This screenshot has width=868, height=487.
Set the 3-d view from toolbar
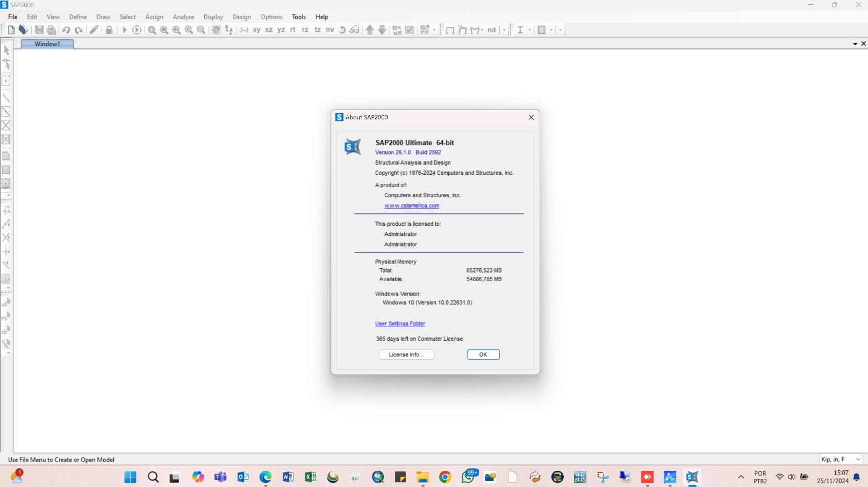244,30
